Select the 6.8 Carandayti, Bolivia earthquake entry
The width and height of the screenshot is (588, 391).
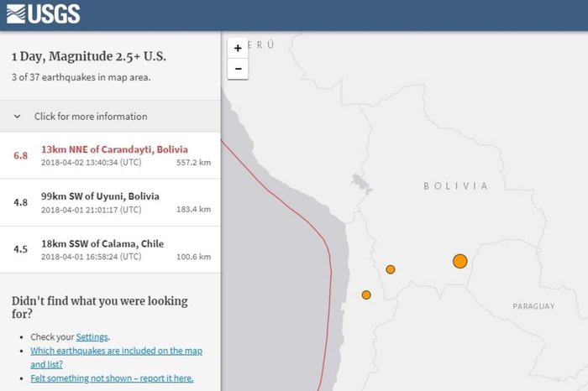click(x=109, y=155)
